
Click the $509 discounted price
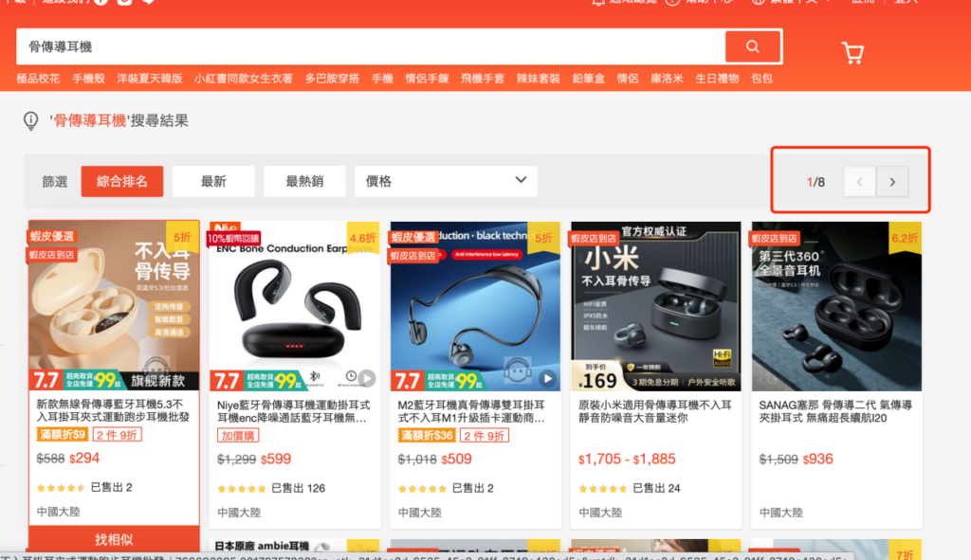(x=456, y=460)
